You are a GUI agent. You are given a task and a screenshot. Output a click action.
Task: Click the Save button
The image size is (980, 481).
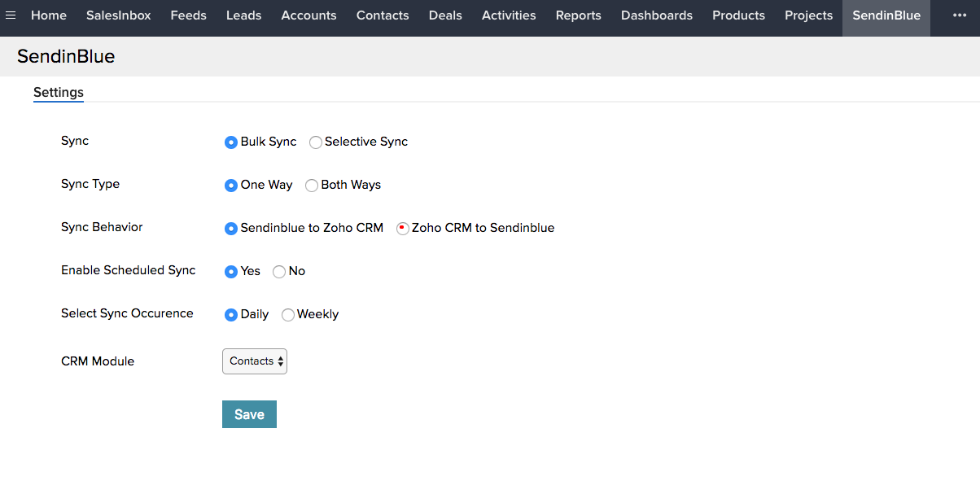249,414
